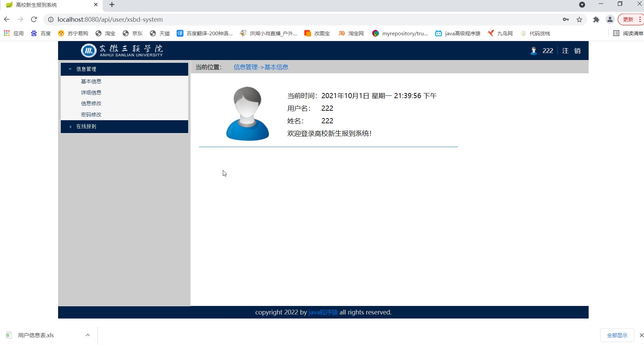Open the 天猫 bookmark
Screen dimensions: 644x345
pos(160,33)
